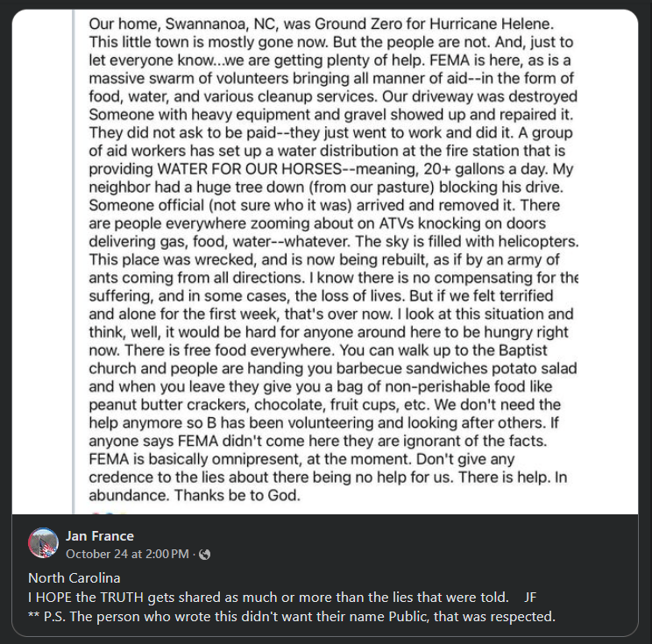The height and width of the screenshot is (644, 652).
Task: Click the "JF" initials in the caption
Action: (x=530, y=598)
